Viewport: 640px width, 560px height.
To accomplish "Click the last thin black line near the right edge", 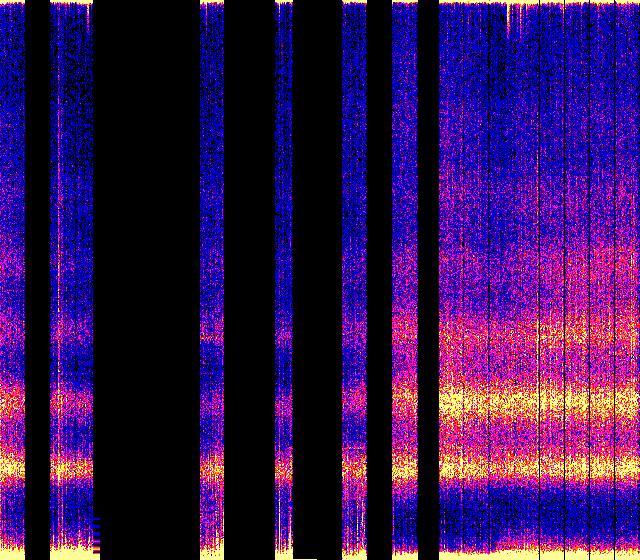I will coord(615,280).
